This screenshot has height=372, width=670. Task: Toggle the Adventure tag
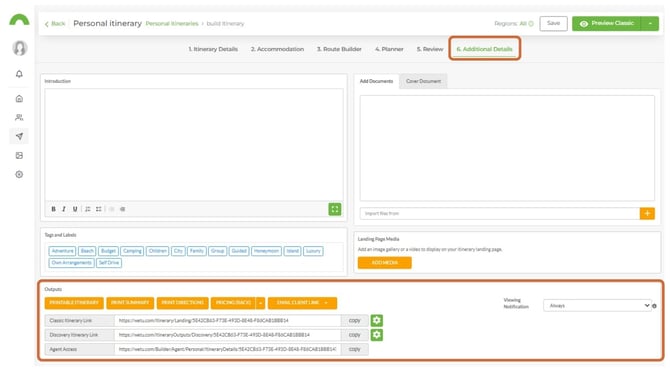pyautogui.click(x=62, y=251)
